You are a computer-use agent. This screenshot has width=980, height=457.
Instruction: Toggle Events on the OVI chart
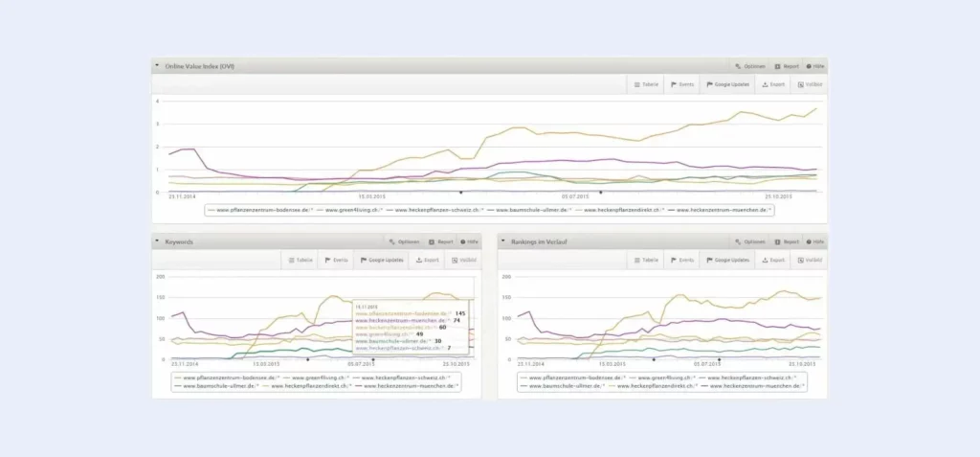coord(681,84)
